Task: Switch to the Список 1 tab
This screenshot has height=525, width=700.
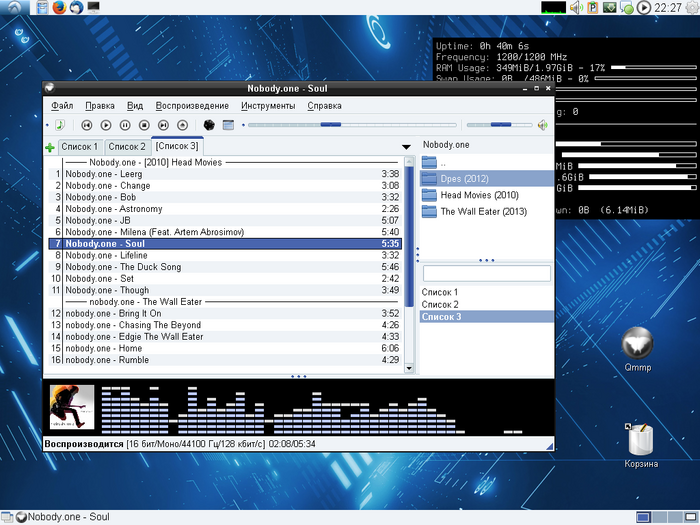Action: point(80,147)
